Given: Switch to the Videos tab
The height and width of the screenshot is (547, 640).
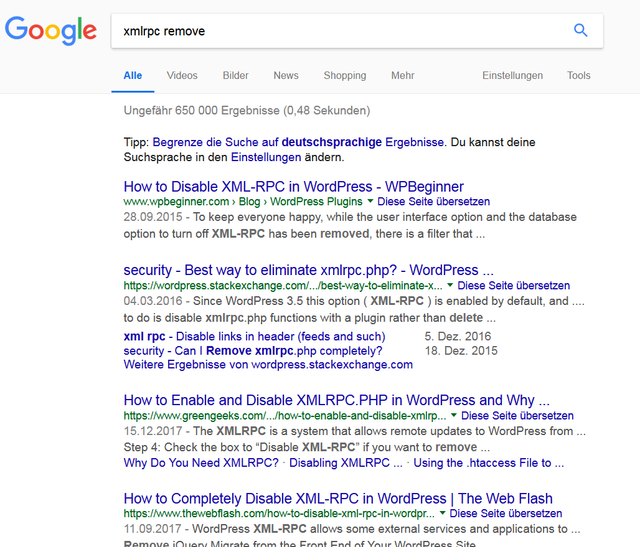Looking at the screenshot, I should pyautogui.click(x=182, y=76).
